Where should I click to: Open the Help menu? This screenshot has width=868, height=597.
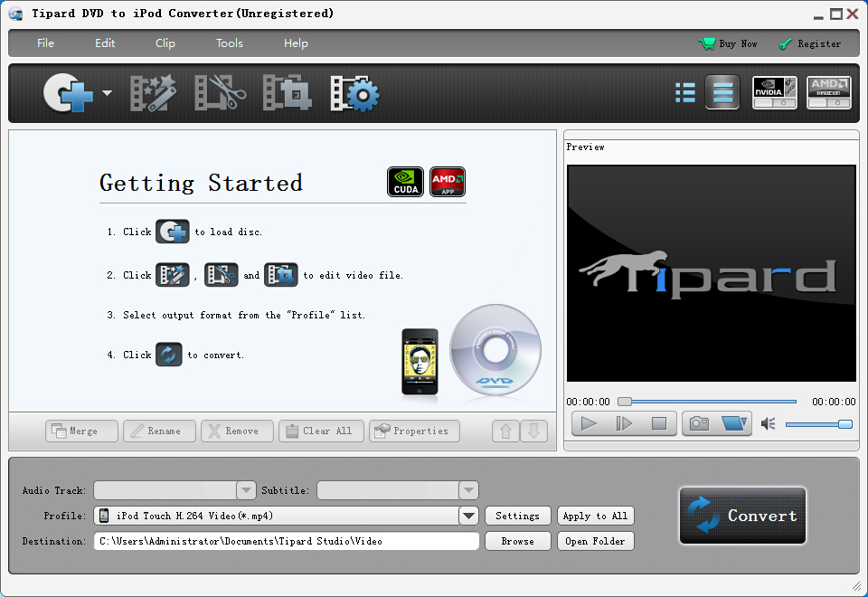point(296,43)
